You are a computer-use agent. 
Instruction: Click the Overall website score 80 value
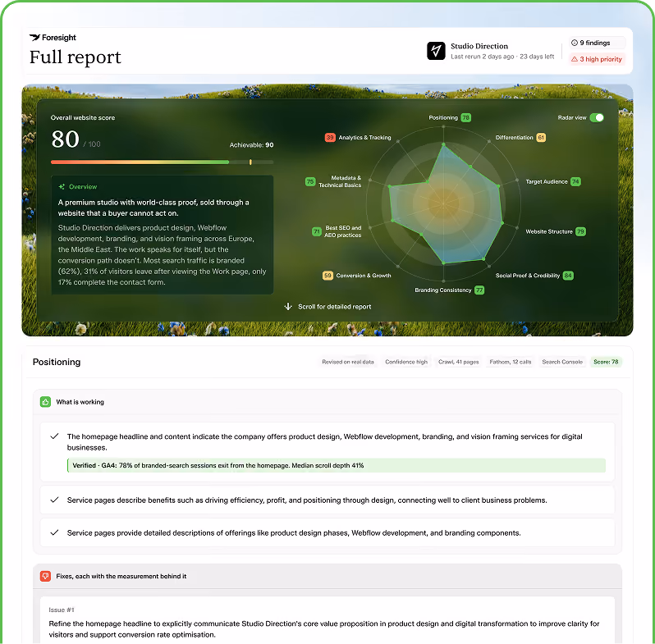tap(65, 139)
